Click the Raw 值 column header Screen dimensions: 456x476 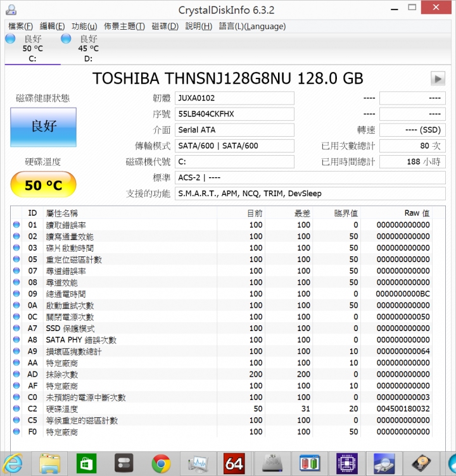click(x=396, y=213)
